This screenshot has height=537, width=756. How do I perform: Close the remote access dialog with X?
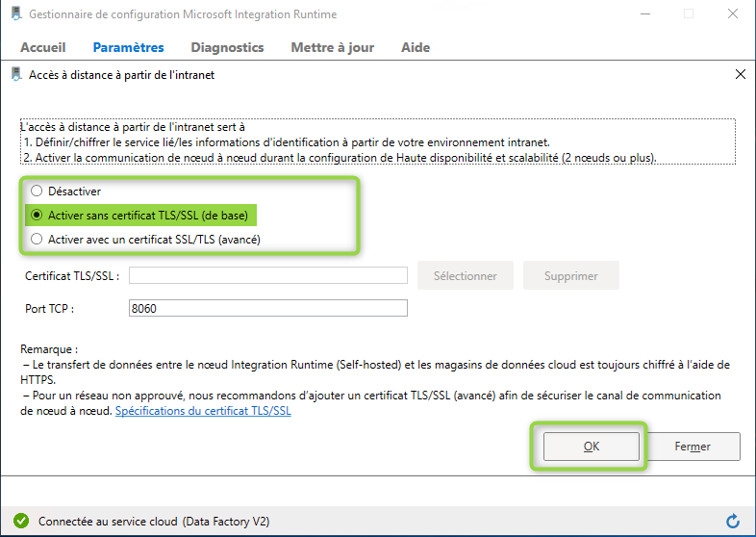click(740, 74)
